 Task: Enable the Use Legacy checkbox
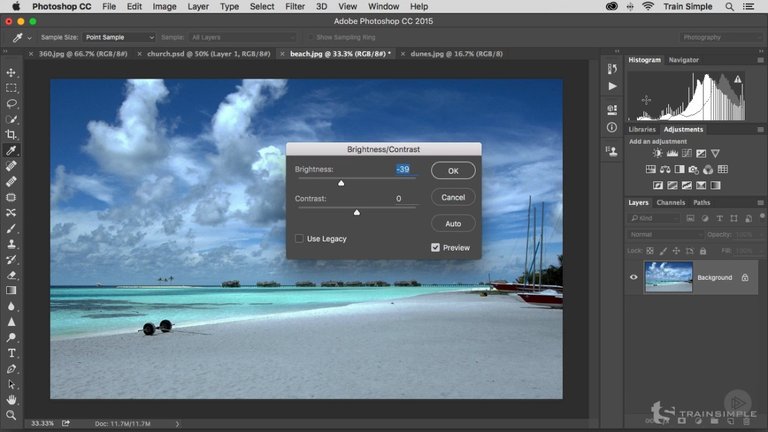point(300,238)
